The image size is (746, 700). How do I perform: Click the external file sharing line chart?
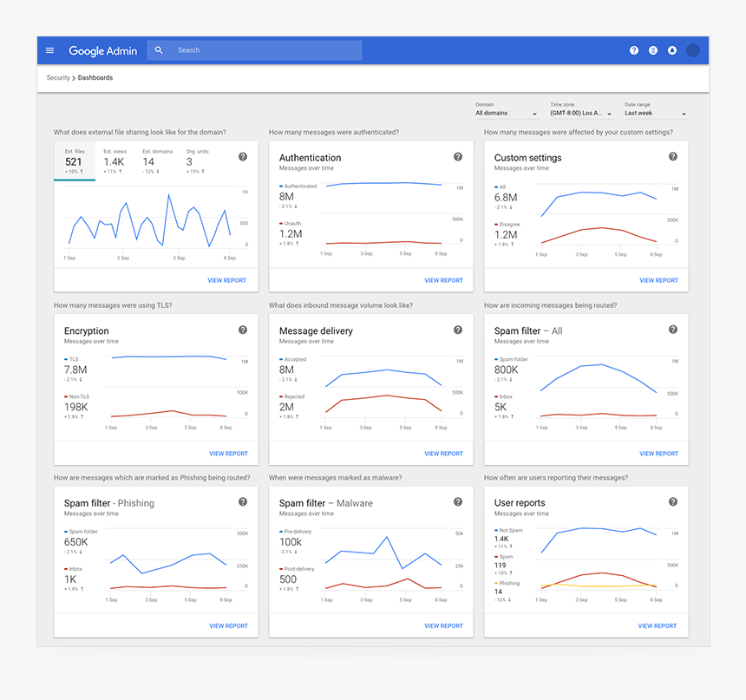coord(155,221)
